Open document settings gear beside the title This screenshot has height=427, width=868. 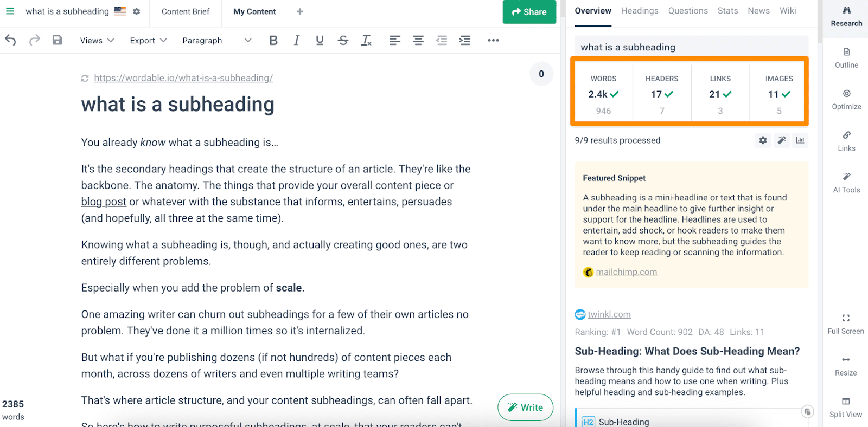(x=137, y=11)
